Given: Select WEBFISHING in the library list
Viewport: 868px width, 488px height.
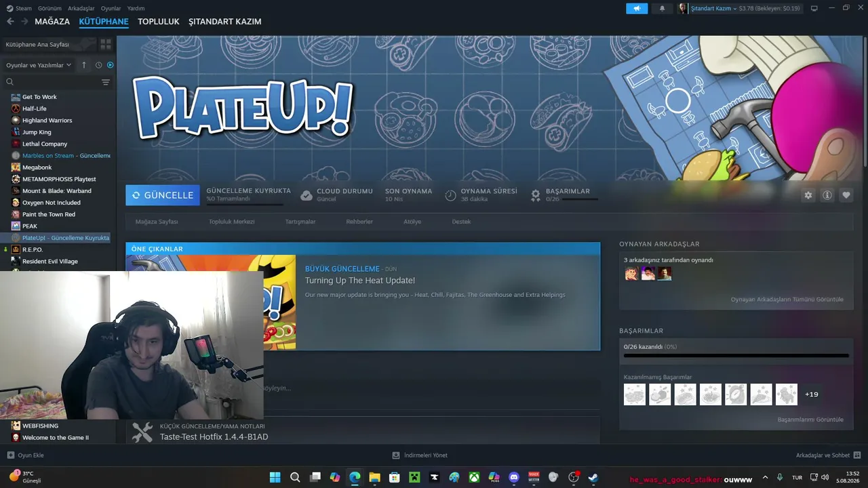Looking at the screenshot, I should pyautogui.click(x=40, y=426).
